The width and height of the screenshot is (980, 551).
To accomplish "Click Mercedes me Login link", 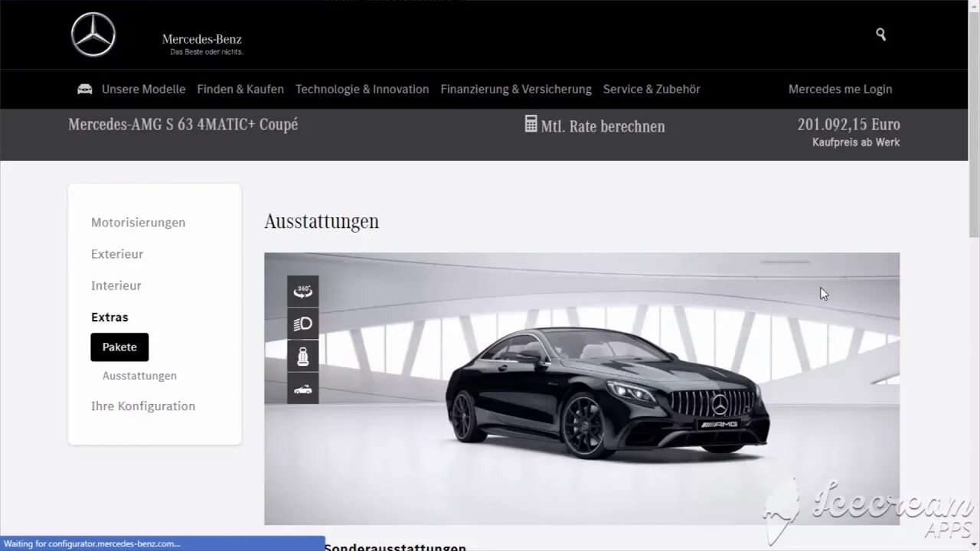I will tap(841, 89).
